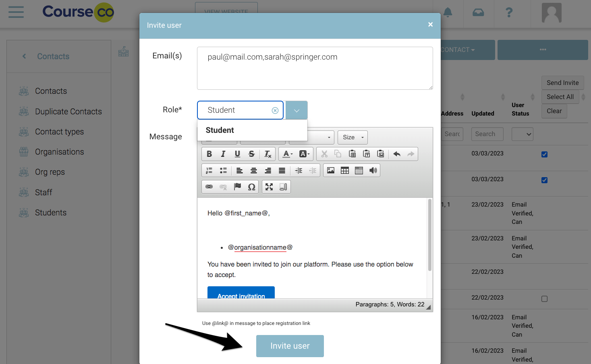The image size is (591, 364).
Task: Select Student option from role list
Action: tap(220, 130)
